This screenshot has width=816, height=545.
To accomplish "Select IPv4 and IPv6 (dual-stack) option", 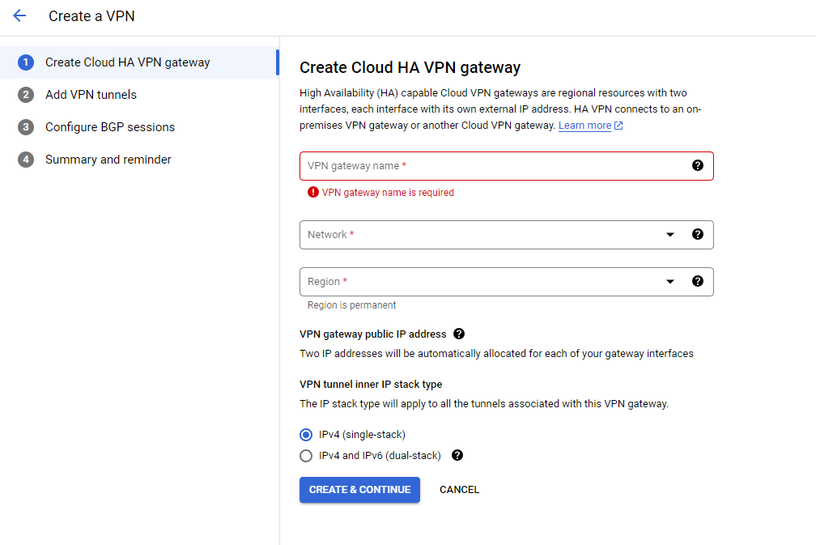I will [x=306, y=456].
